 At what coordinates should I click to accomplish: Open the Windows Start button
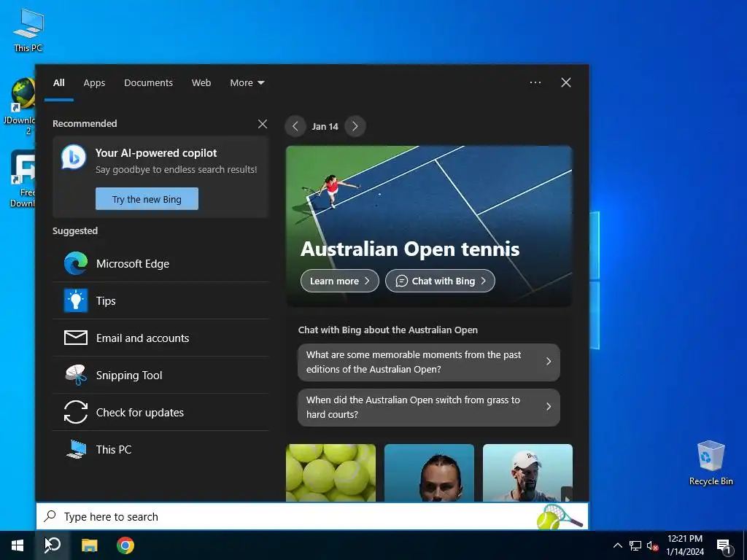(x=18, y=545)
